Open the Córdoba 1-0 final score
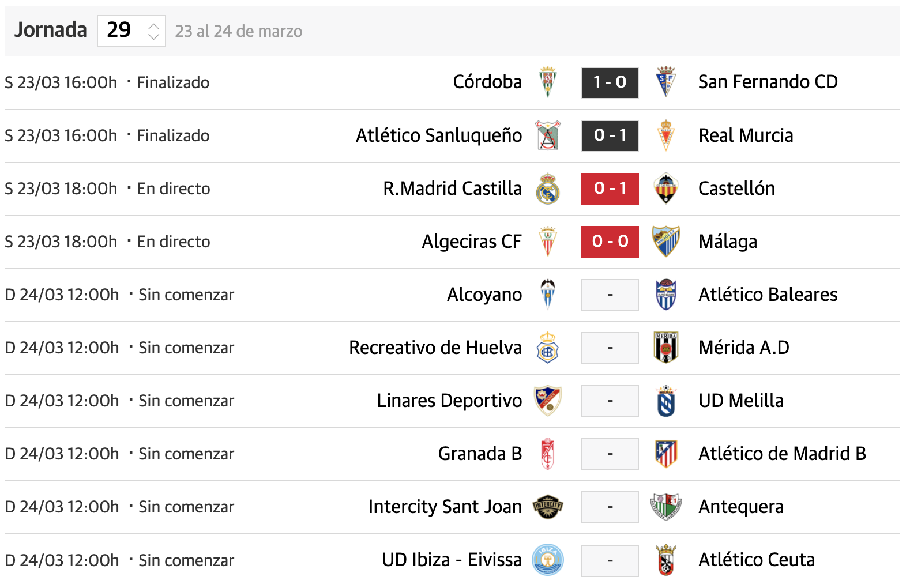This screenshot has height=588, width=910. click(x=610, y=82)
